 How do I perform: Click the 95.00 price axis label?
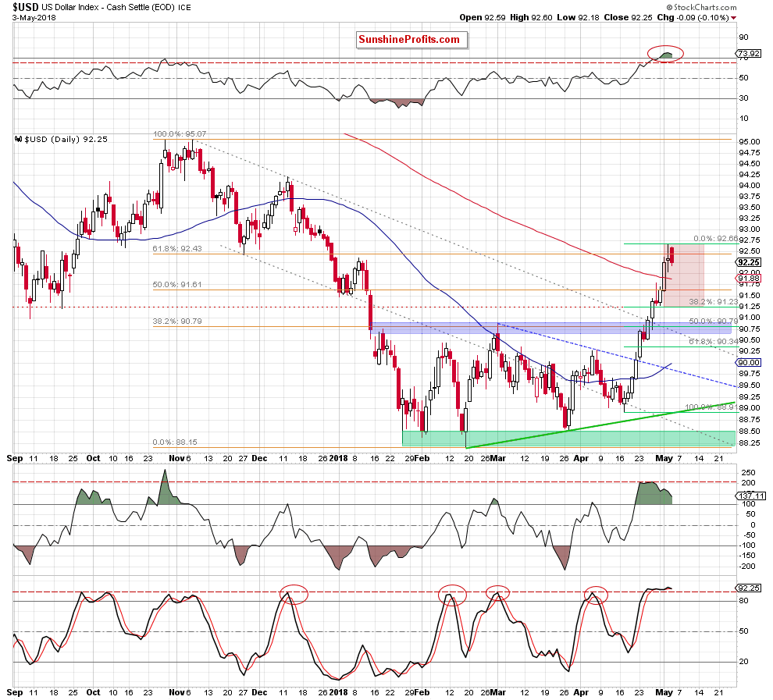tap(750, 142)
